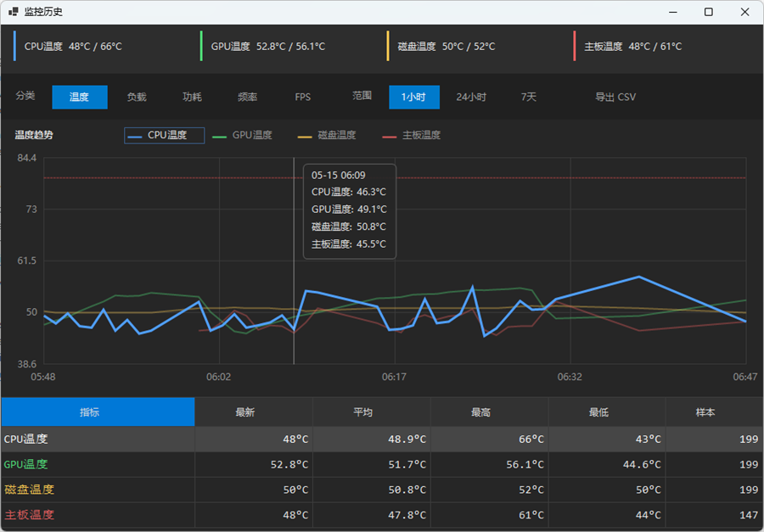Click the app icon in title bar
Image resolution: width=764 pixels, height=532 pixels.
pyautogui.click(x=13, y=12)
